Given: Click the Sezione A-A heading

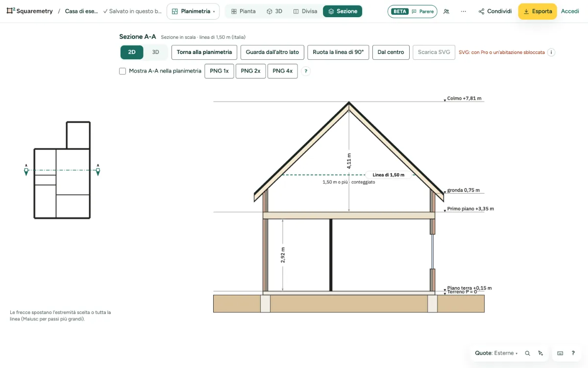Looking at the screenshot, I should [138, 37].
